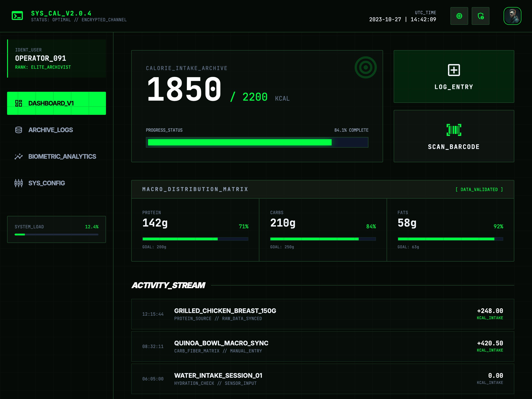Click the sliders icon beside SYS_CONFIG
The image size is (532, 399).
tap(19, 183)
